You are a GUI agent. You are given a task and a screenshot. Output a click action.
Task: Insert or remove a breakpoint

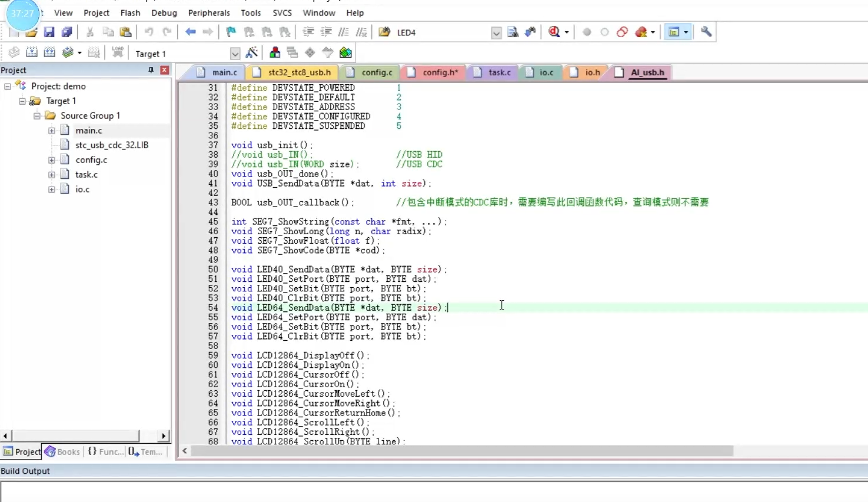click(587, 32)
